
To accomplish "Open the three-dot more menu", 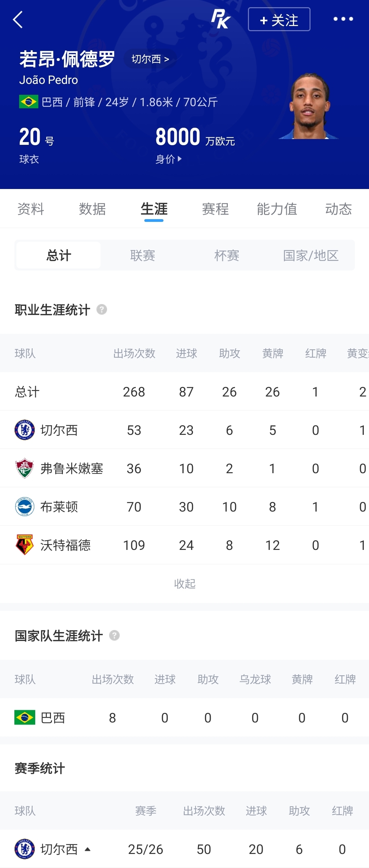I will tap(343, 19).
